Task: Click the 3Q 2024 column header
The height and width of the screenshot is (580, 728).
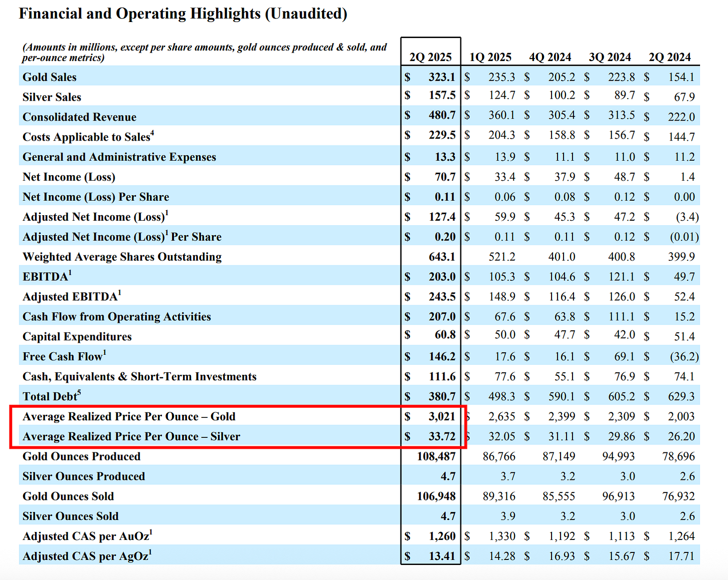Action: pos(610,57)
